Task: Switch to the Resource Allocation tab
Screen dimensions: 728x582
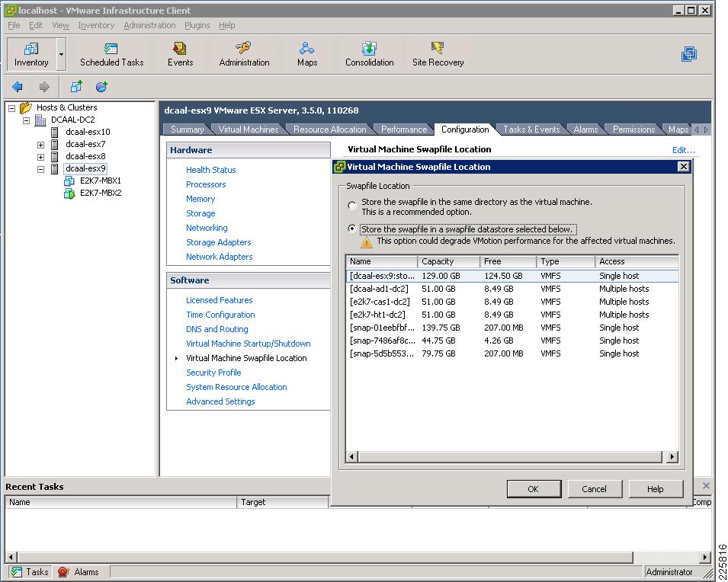Action: [x=329, y=130]
